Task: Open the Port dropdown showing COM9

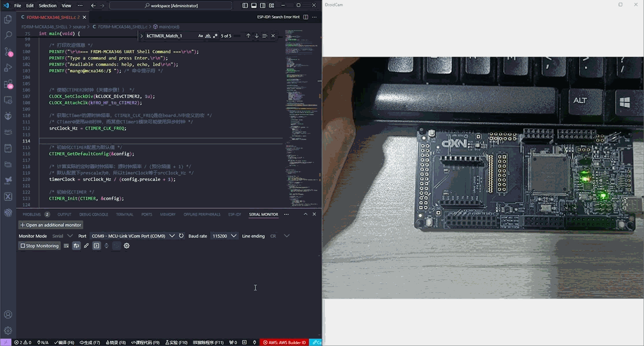Action: tap(133, 236)
